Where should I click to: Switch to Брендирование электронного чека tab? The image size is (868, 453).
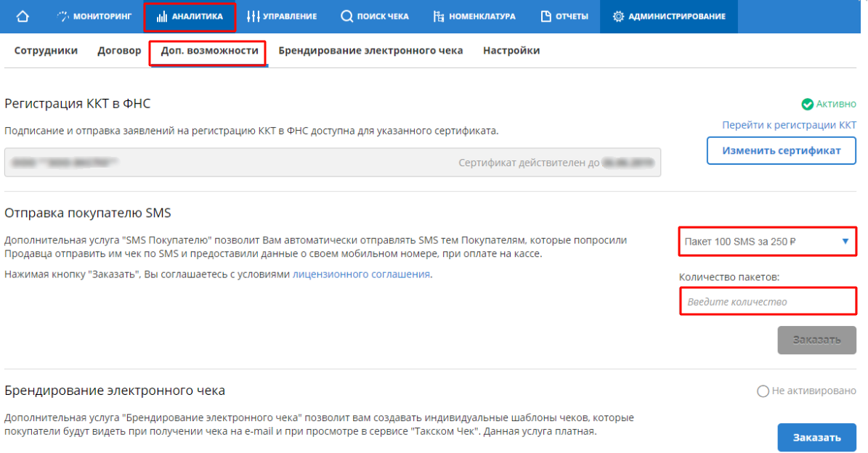(370, 50)
